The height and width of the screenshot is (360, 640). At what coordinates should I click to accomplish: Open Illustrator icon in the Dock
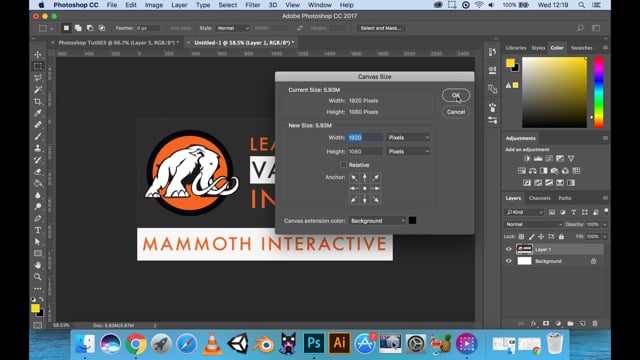pyautogui.click(x=340, y=343)
